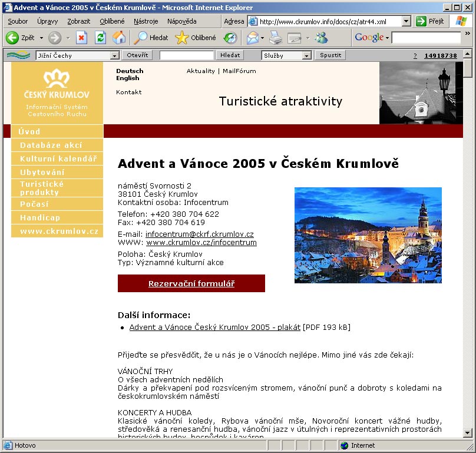Go to Úvod in sidebar

(57, 131)
